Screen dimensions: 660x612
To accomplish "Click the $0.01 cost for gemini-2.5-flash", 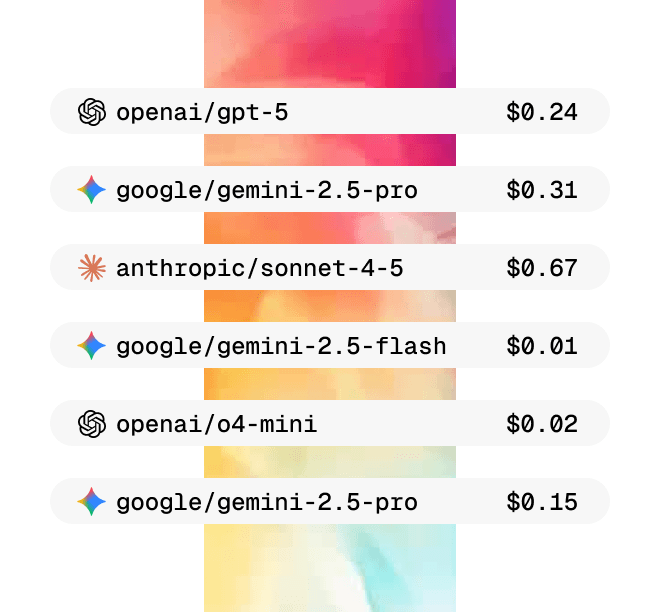I will (542, 346).
